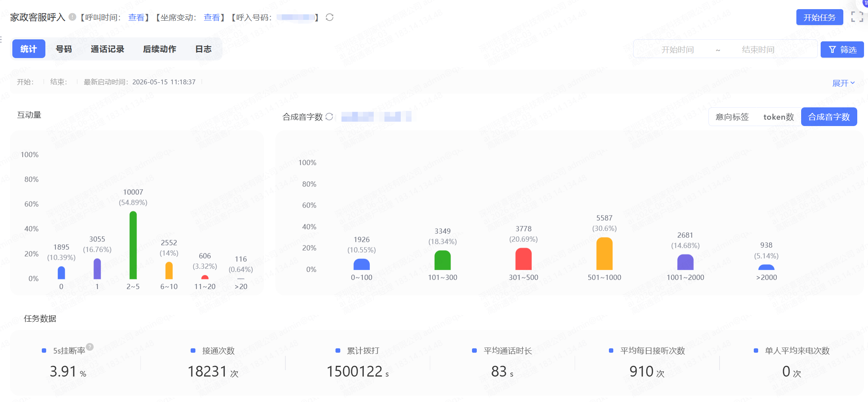Open the 日志 tab
The width and height of the screenshot is (868, 402).
[x=203, y=49]
